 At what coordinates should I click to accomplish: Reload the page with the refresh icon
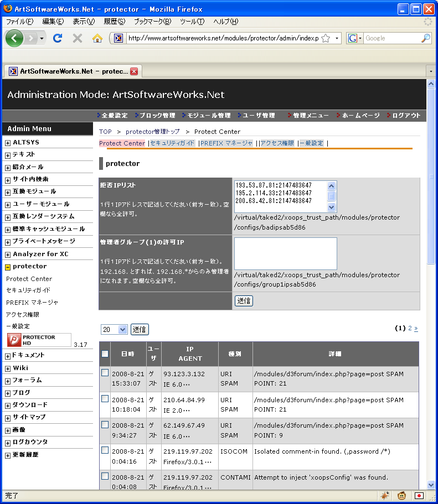click(57, 38)
